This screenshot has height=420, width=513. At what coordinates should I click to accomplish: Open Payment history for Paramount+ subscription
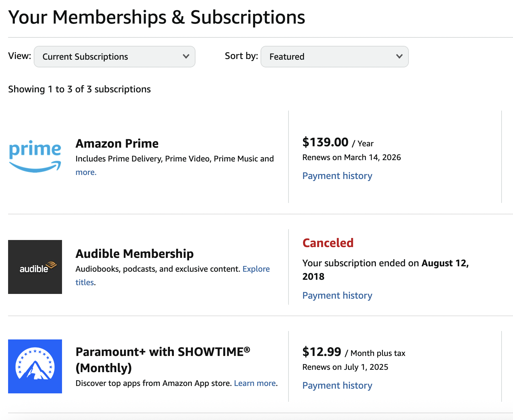[337, 386]
